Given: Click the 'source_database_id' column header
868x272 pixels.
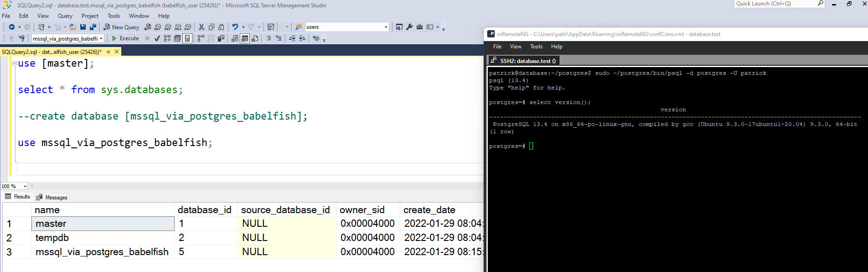Looking at the screenshot, I should (287, 210).
